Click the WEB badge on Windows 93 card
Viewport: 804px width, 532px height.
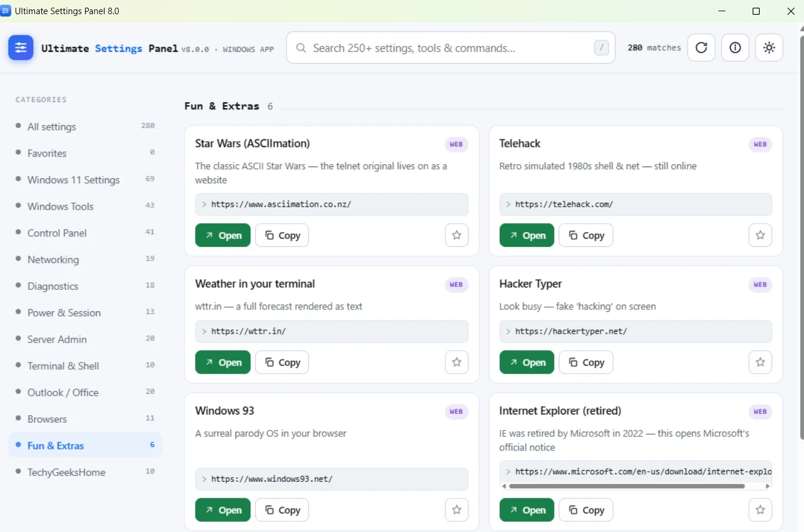456,412
